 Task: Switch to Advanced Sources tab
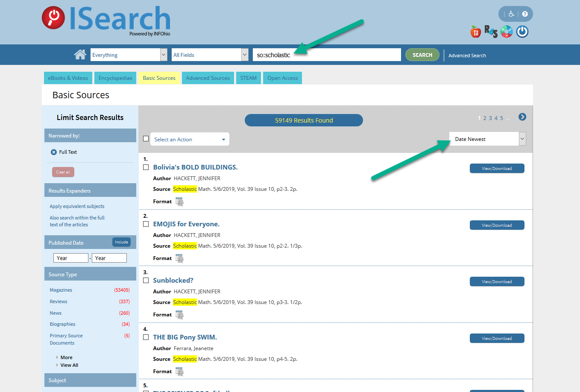coord(208,78)
